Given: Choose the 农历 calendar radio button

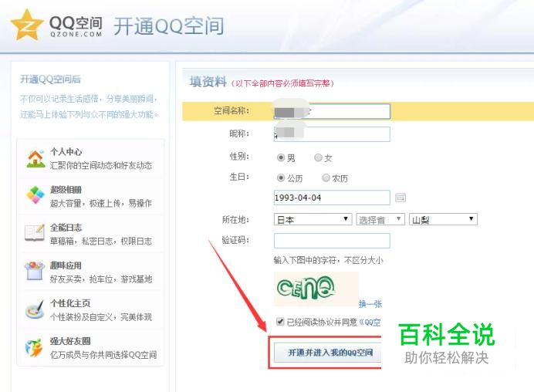Looking at the screenshot, I should click(x=326, y=177).
